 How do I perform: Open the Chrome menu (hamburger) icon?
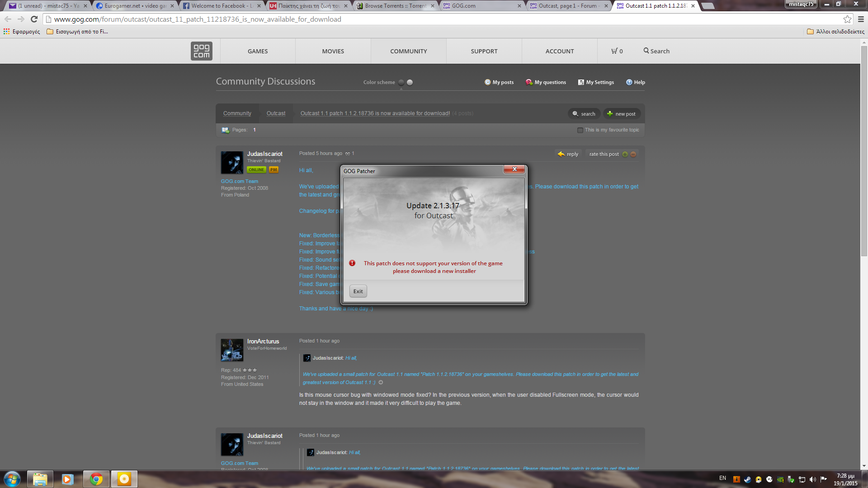861,19
